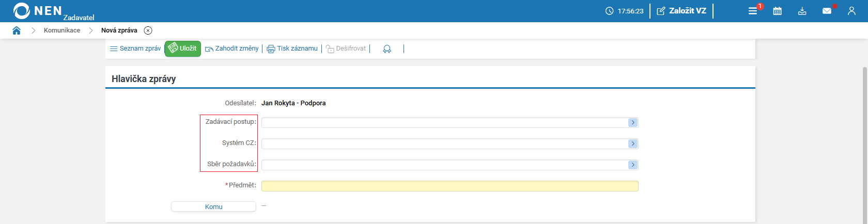Screen dimensions: 868x224
Task: Expand the Sběr požadavků field arrow
Action: pyautogui.click(x=633, y=165)
